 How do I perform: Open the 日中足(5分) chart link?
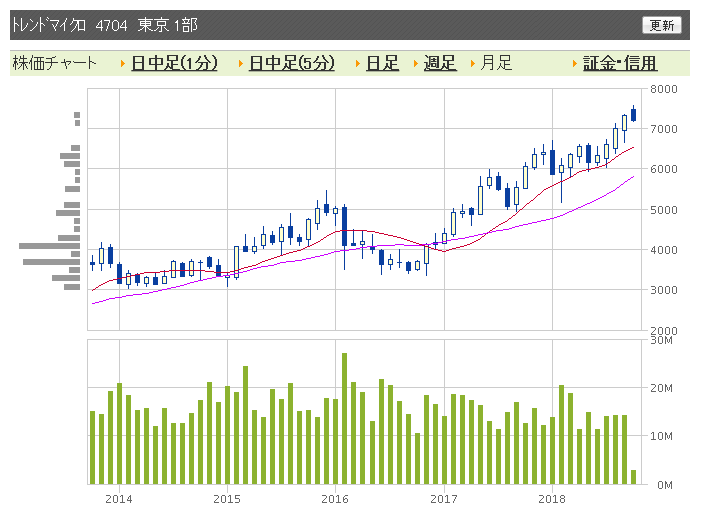(291, 63)
